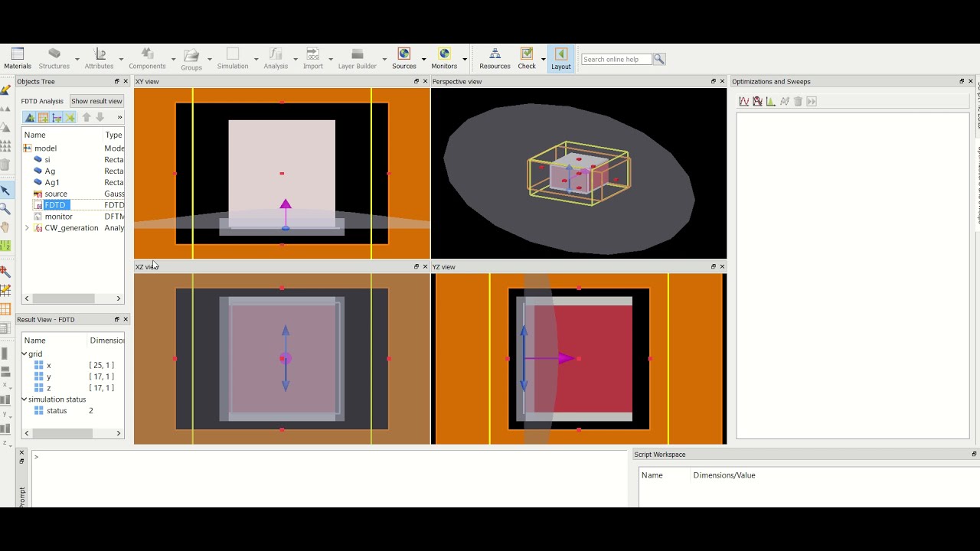Select the zoom magnifier tool in sidebar
This screenshot has width=980, height=551.
pyautogui.click(x=5, y=209)
